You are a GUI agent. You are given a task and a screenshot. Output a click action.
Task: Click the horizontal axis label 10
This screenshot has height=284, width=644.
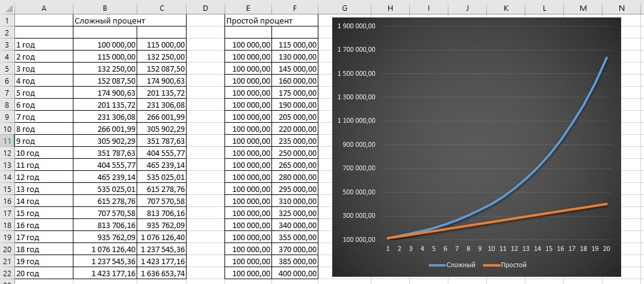click(491, 248)
